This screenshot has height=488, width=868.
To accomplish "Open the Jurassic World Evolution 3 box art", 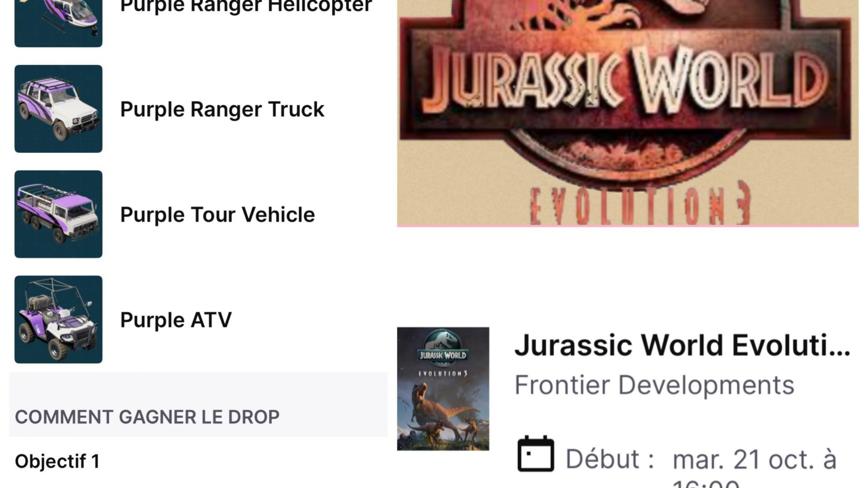I will point(443,389).
